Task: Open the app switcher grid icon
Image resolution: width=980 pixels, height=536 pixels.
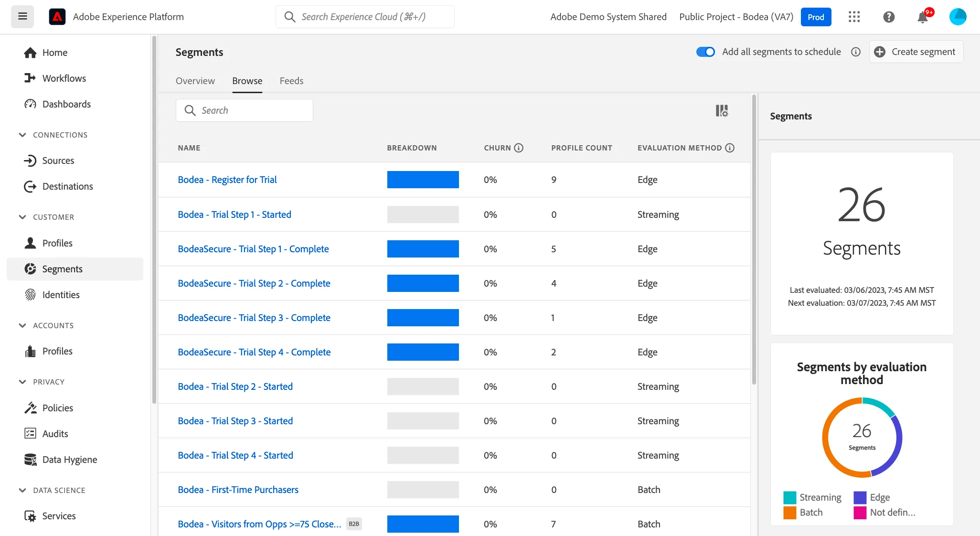Action: pyautogui.click(x=854, y=17)
